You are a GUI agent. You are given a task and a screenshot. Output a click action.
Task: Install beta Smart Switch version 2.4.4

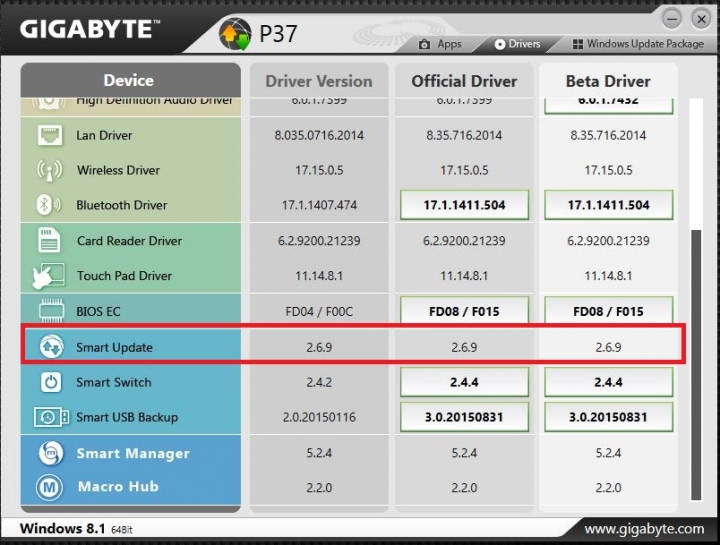(x=608, y=382)
